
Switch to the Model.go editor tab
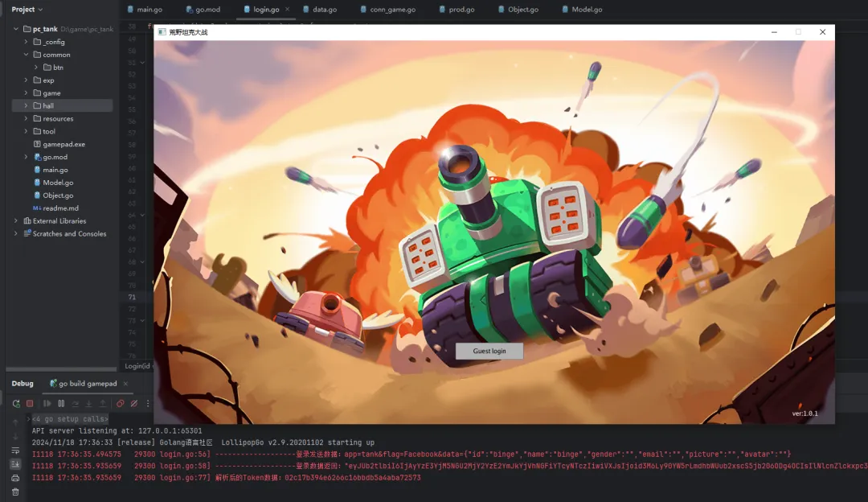coord(582,10)
